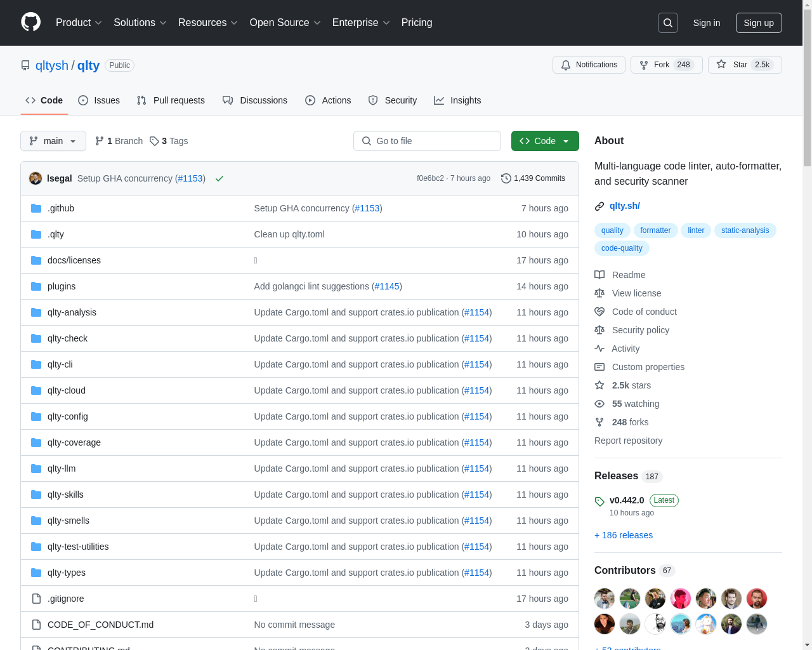
Task: Switch to the Actions tab
Action: click(328, 100)
